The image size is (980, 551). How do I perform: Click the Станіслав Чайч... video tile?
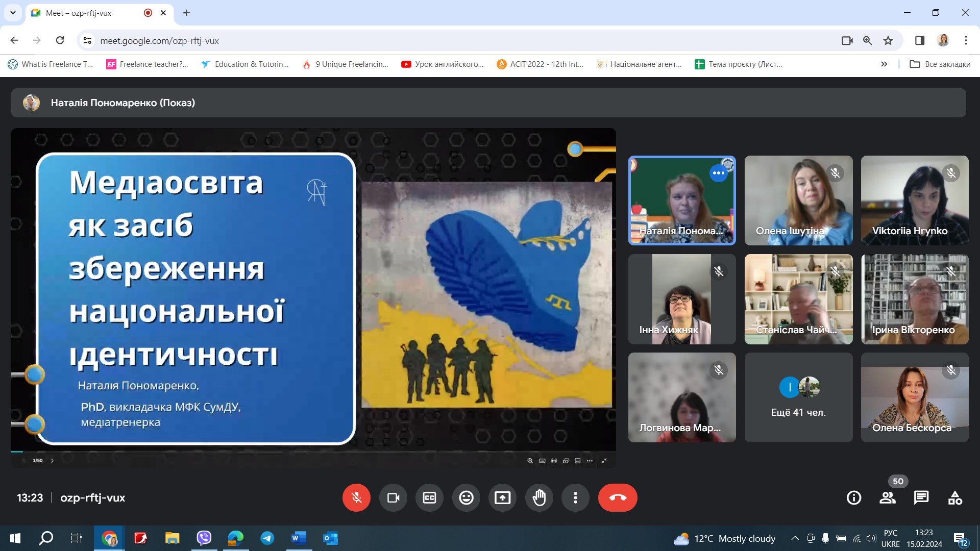[798, 299]
